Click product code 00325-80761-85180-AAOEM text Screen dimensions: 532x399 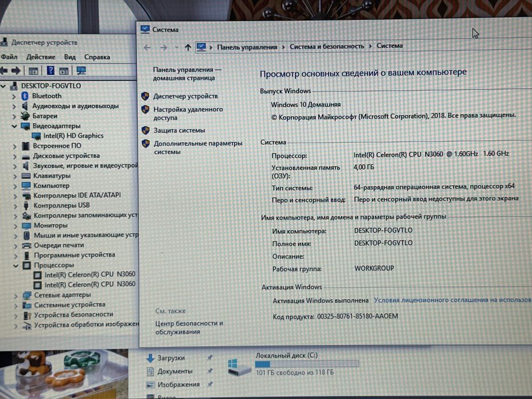click(358, 316)
